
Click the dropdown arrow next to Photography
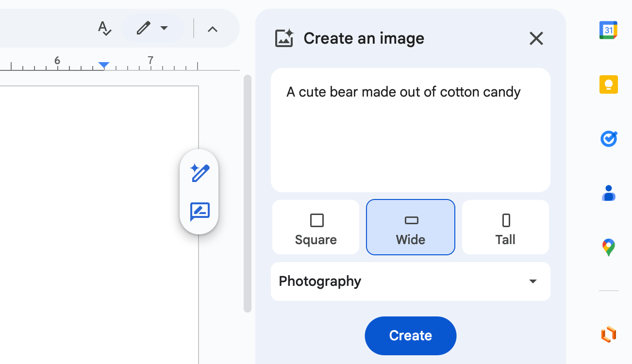click(x=533, y=281)
